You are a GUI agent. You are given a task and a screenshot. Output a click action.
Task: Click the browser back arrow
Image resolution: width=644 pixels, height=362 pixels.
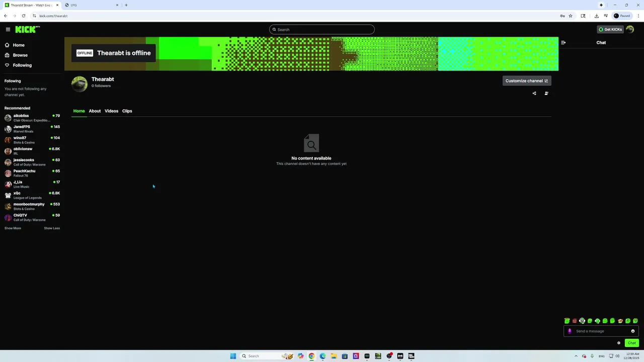click(6, 16)
